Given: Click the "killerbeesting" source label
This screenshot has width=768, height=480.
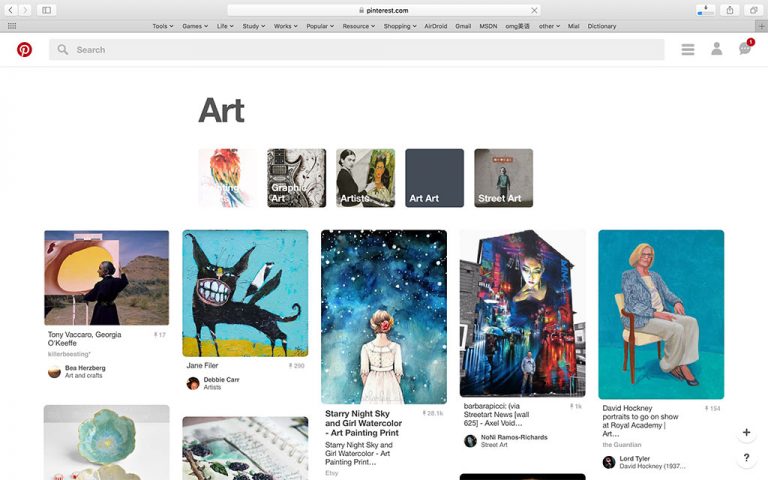Looking at the screenshot, I should [x=69, y=354].
